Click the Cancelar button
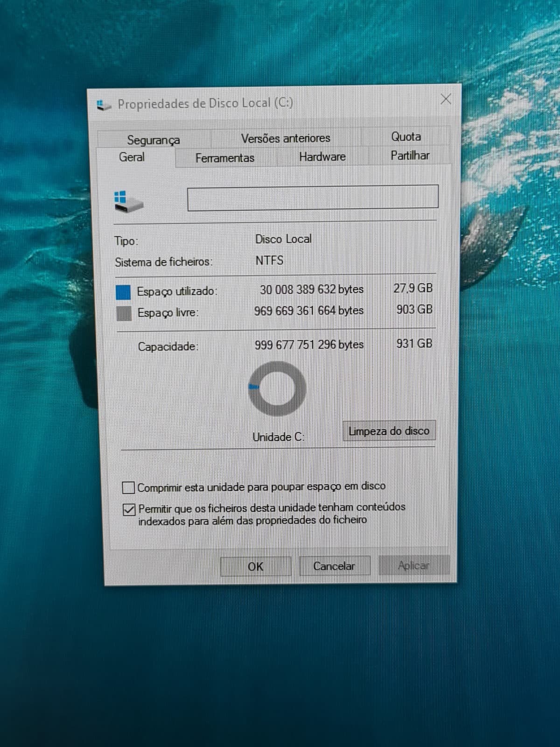This screenshot has width=560, height=747. click(x=334, y=566)
